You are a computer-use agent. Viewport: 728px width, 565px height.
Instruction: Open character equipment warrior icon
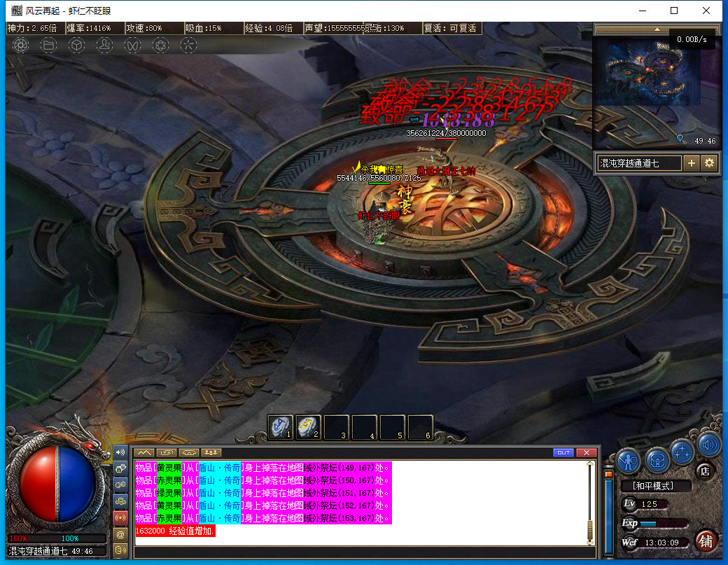628,462
